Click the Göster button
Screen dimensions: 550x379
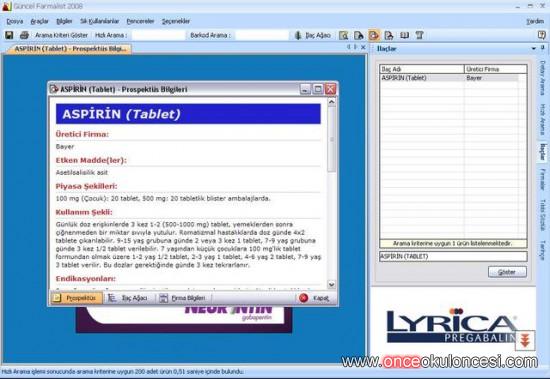pyautogui.click(x=507, y=272)
